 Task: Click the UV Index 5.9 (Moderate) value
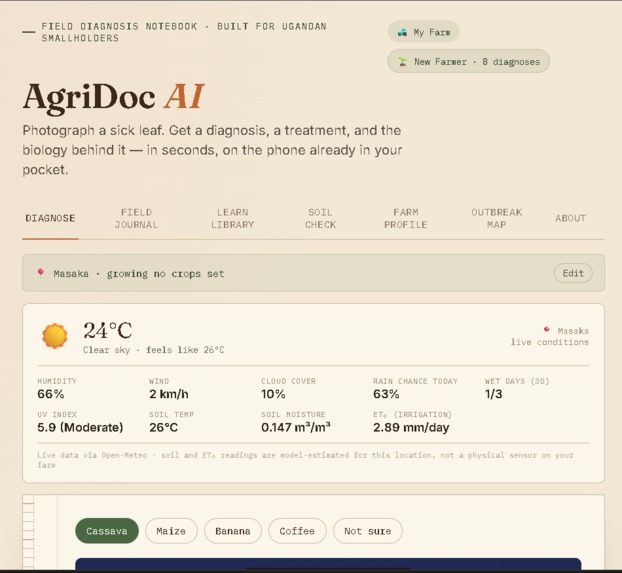pyautogui.click(x=80, y=427)
